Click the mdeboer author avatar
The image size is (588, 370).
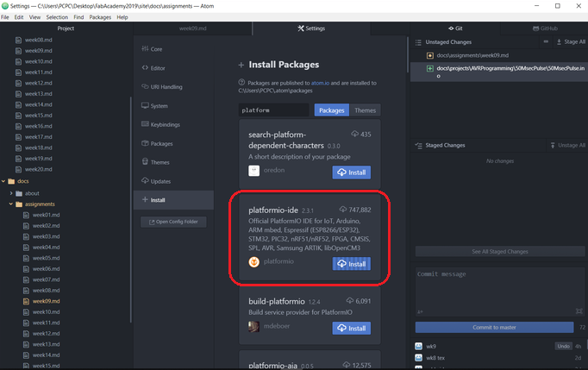[254, 327]
